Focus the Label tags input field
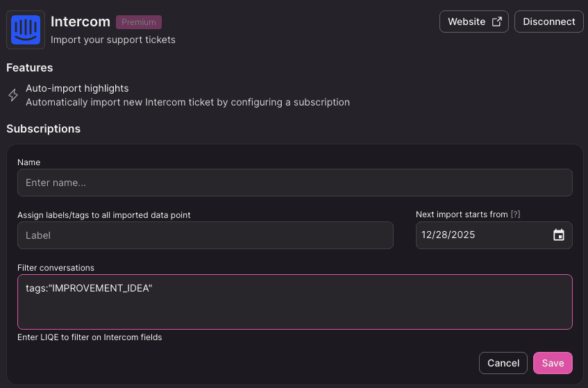Screen dimensions: 588x388 point(205,235)
